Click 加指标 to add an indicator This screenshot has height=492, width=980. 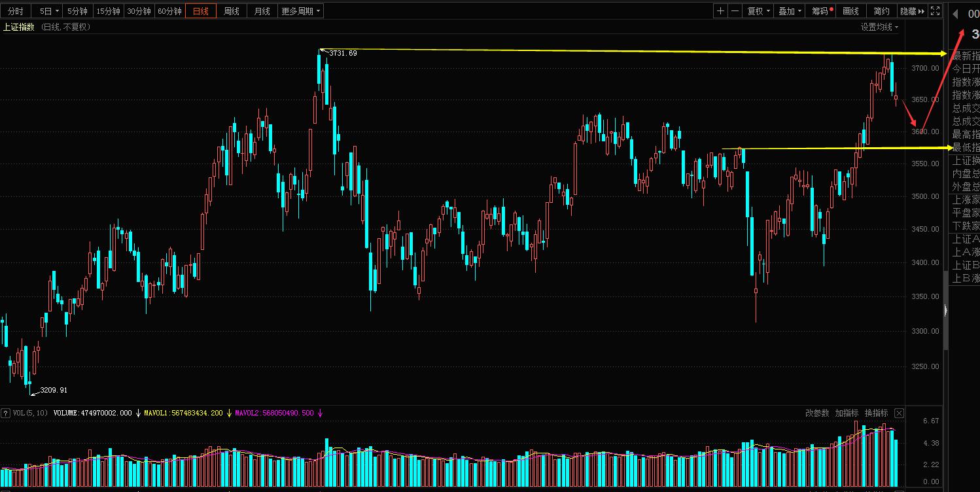click(847, 413)
